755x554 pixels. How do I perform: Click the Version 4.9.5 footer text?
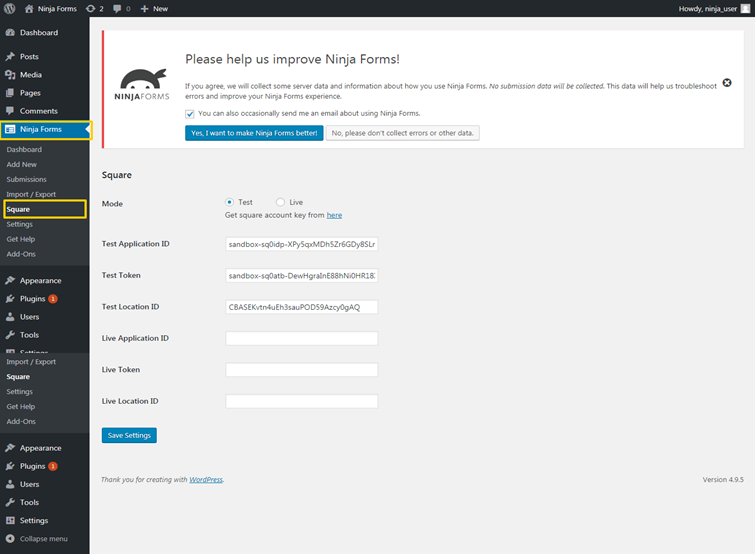point(723,479)
